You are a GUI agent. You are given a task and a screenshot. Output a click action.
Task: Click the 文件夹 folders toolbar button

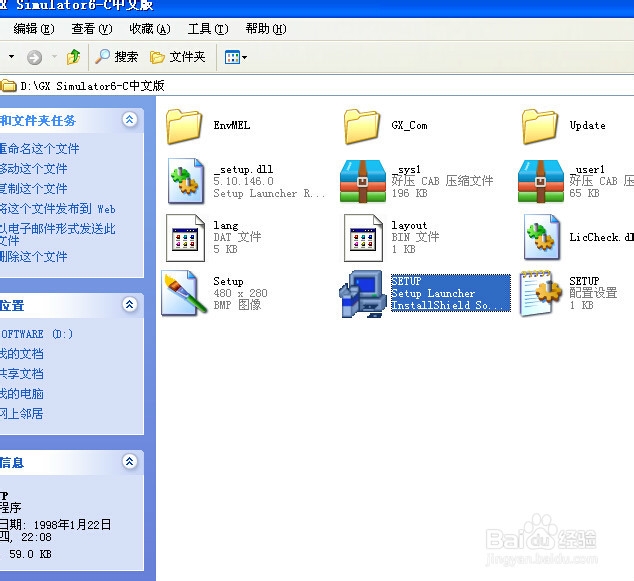[178, 57]
